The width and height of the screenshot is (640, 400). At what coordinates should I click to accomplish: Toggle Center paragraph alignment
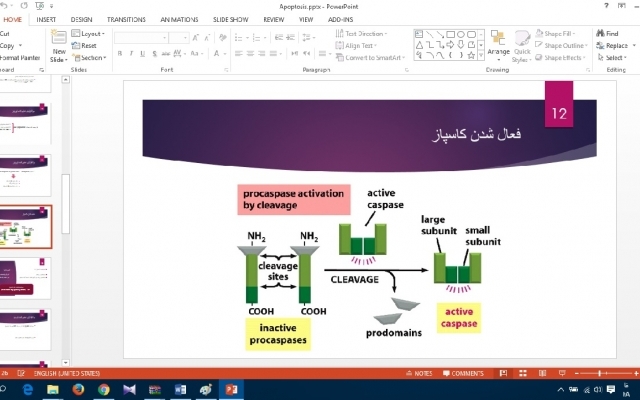pyautogui.click(x=250, y=53)
